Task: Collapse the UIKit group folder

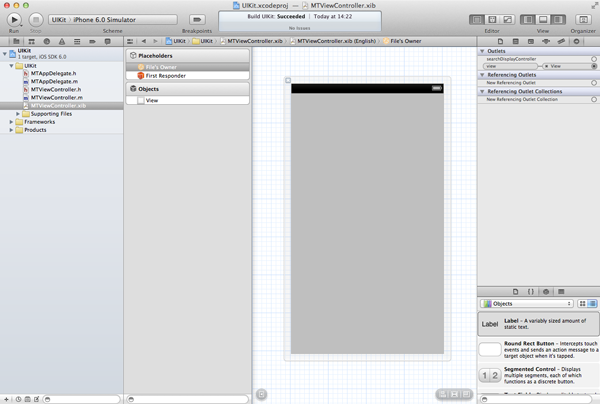Action: click(x=11, y=66)
